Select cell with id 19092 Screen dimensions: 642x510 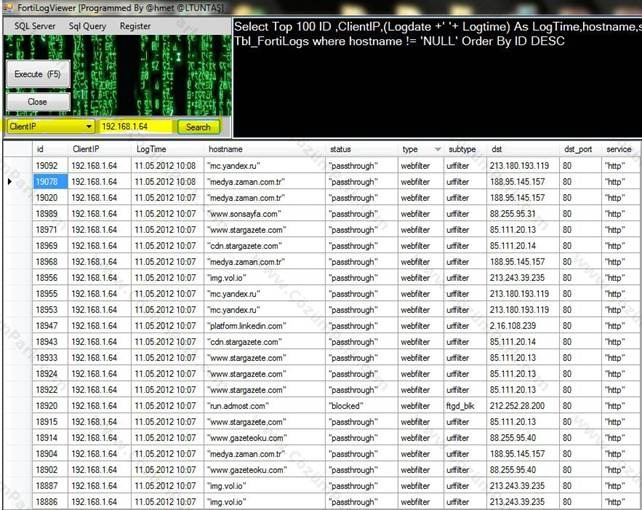pos(50,166)
